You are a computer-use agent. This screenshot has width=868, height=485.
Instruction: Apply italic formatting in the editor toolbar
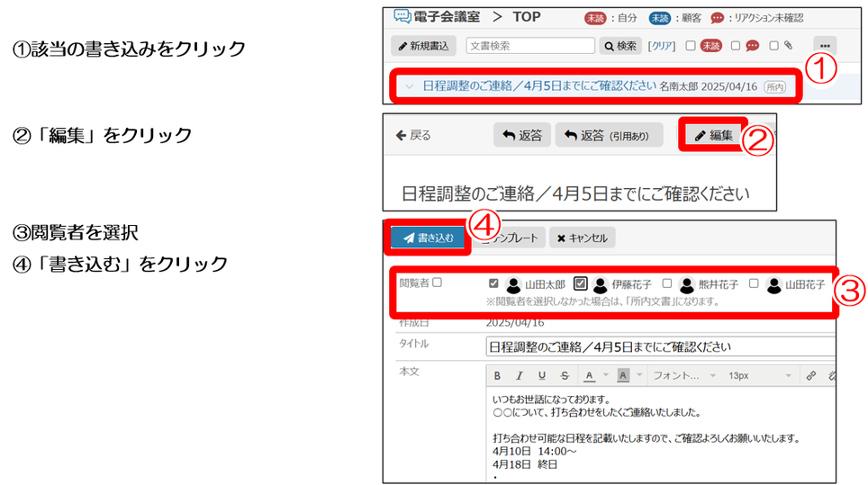pyautogui.click(x=518, y=375)
